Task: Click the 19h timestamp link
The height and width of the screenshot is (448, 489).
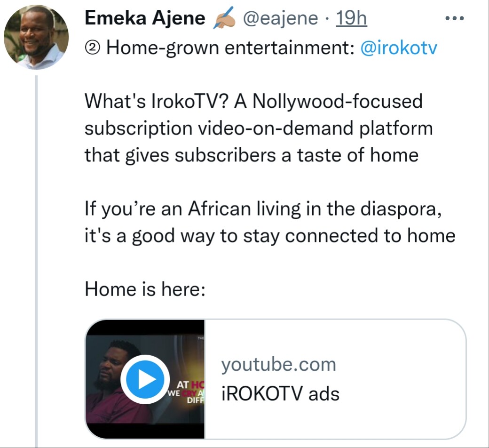Action: (x=352, y=19)
